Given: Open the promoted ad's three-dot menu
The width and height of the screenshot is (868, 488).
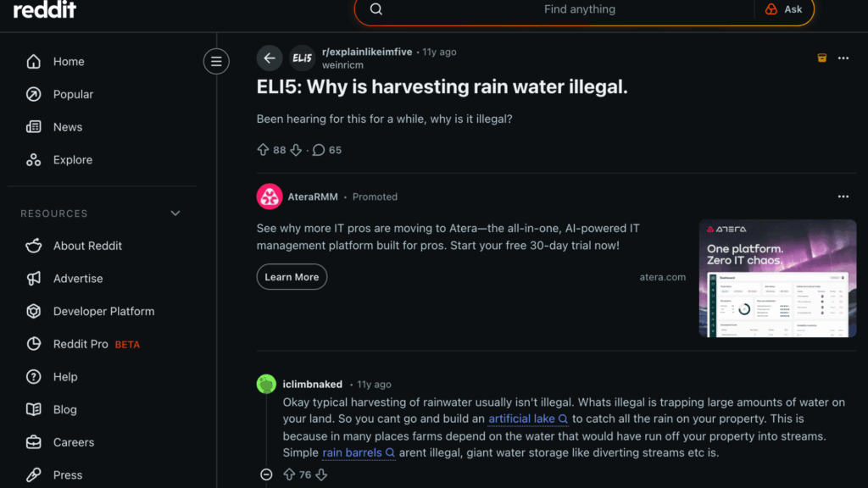Looking at the screenshot, I should click(x=843, y=196).
